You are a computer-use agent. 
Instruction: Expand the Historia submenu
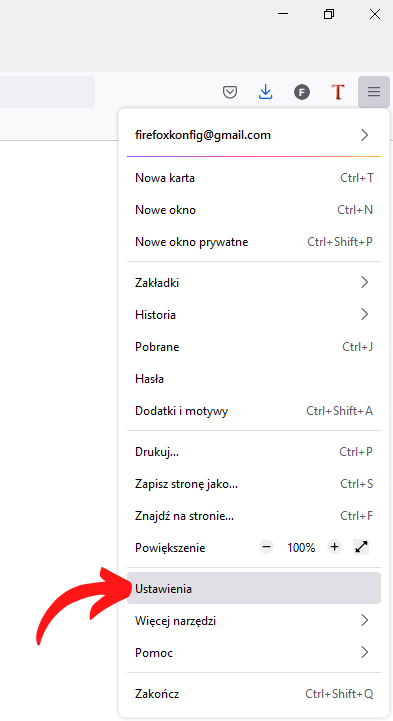[x=254, y=315]
